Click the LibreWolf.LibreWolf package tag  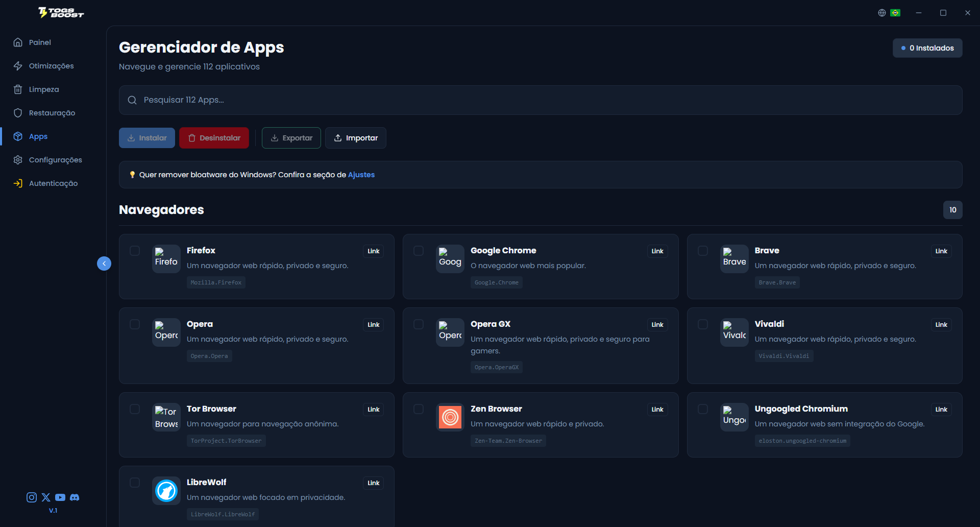coord(223,514)
